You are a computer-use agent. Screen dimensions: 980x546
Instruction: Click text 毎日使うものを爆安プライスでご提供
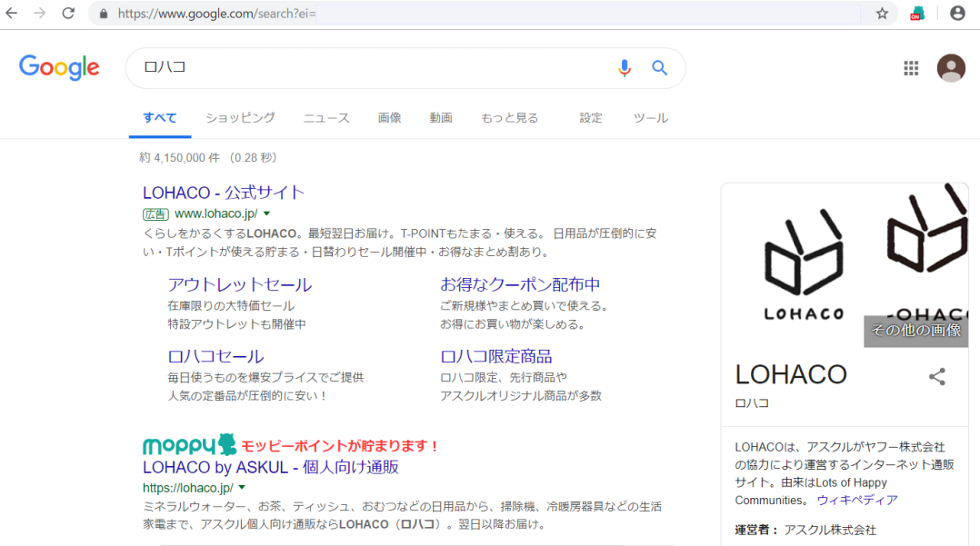pyautogui.click(x=265, y=378)
